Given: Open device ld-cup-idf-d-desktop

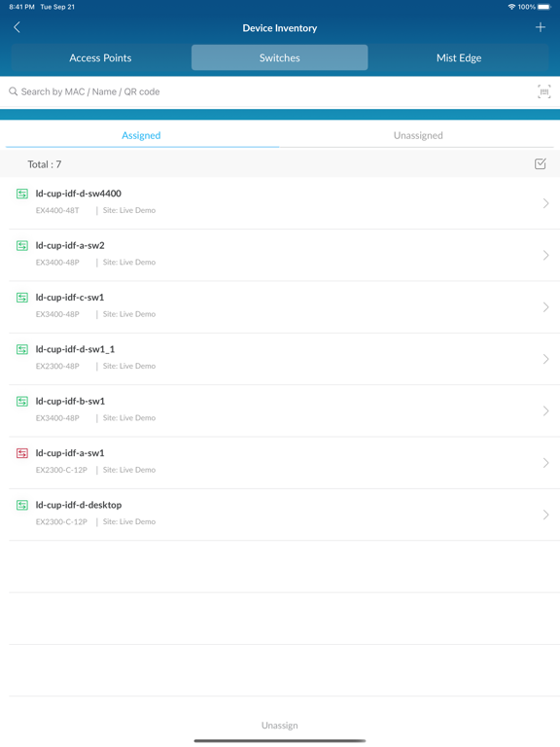Looking at the screenshot, I should [x=280, y=515].
